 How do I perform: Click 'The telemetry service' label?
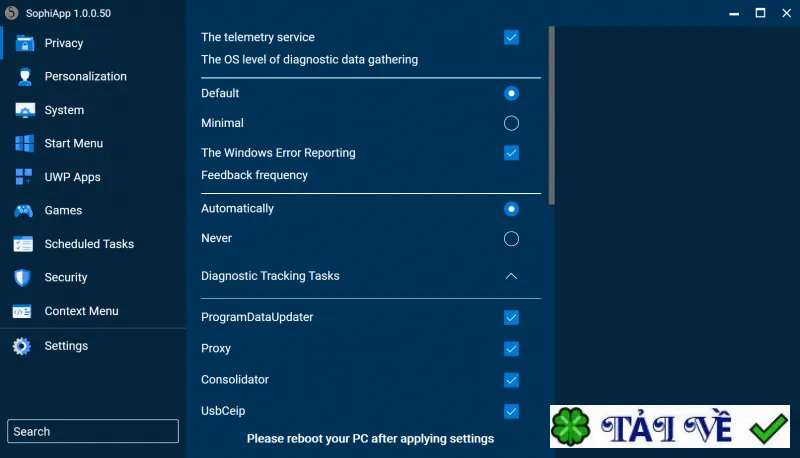point(258,37)
